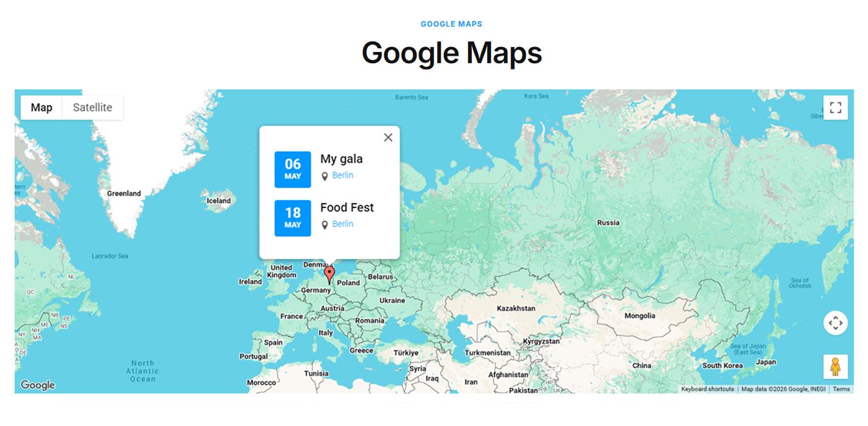Image resolution: width=868 pixels, height=426 pixels.
Task: Click the China map label
Action: 642,365
